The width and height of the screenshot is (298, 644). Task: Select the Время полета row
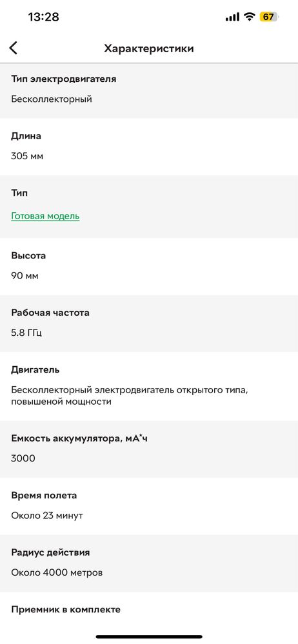coord(149,506)
